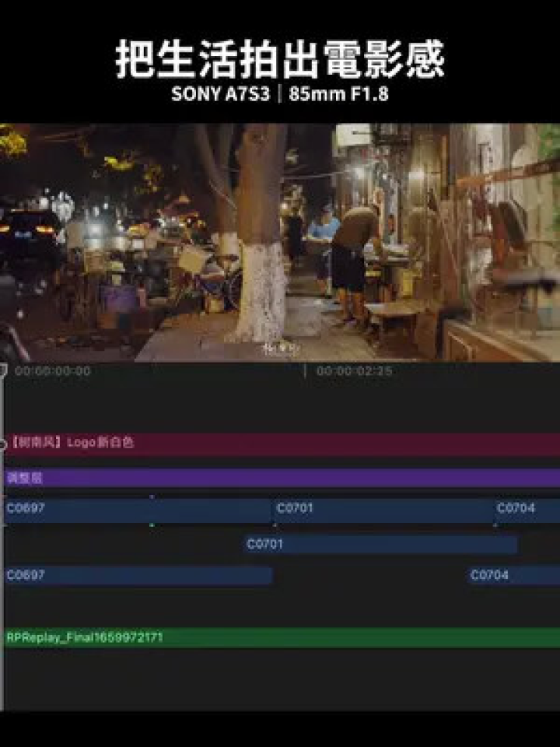Select the green keyframe marker below C0697

click(152, 525)
